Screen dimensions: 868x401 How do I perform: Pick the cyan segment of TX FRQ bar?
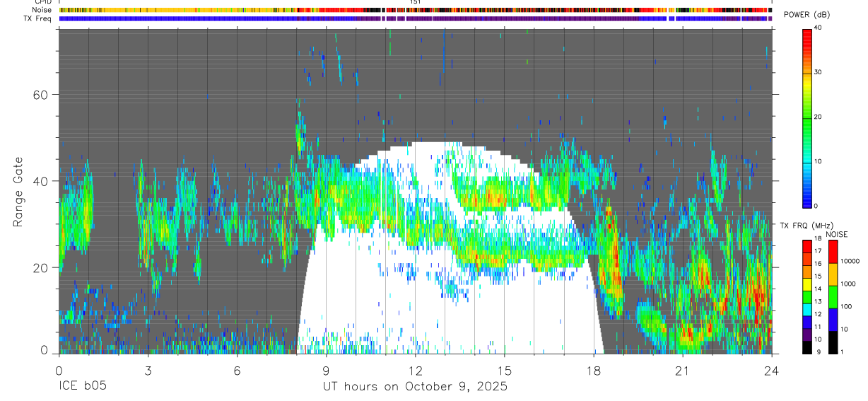click(807, 310)
